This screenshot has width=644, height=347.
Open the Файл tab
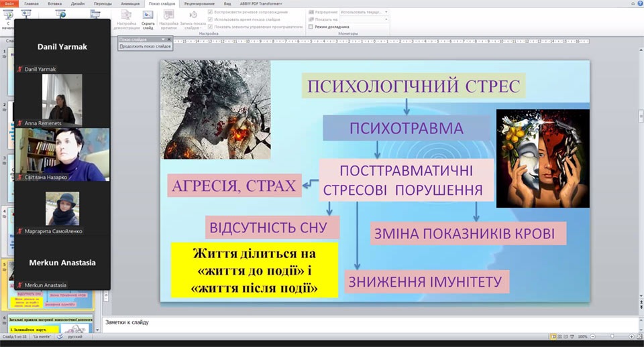(9, 3)
